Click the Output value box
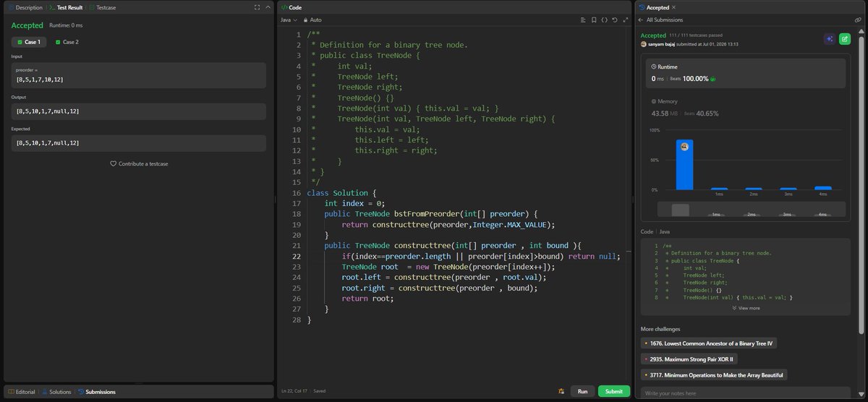The image size is (868, 402). pos(139,111)
